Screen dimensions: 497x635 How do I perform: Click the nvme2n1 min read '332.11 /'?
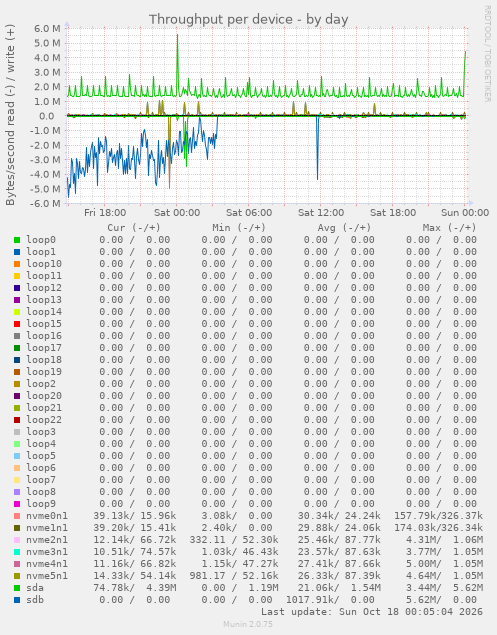tap(213, 540)
